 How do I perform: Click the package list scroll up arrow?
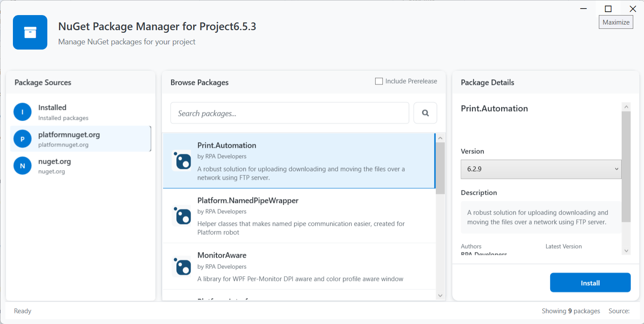pos(440,138)
